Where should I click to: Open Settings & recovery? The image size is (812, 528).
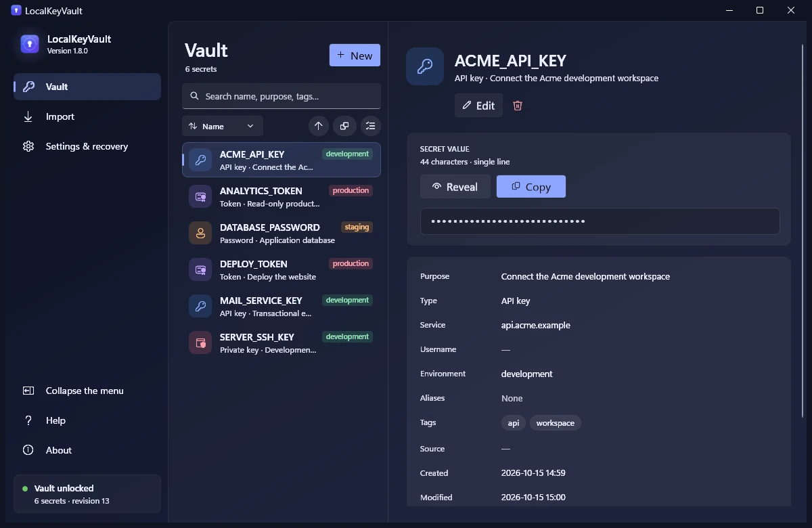point(87,146)
